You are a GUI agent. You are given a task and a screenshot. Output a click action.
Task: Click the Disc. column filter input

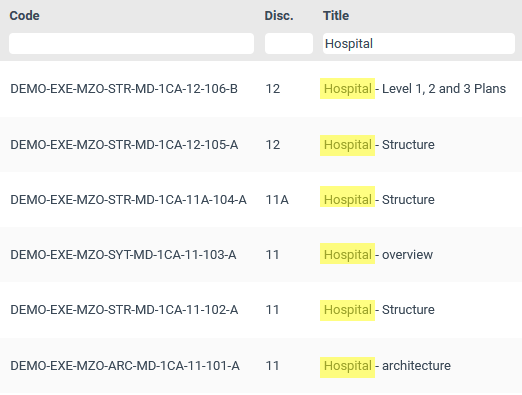289,43
